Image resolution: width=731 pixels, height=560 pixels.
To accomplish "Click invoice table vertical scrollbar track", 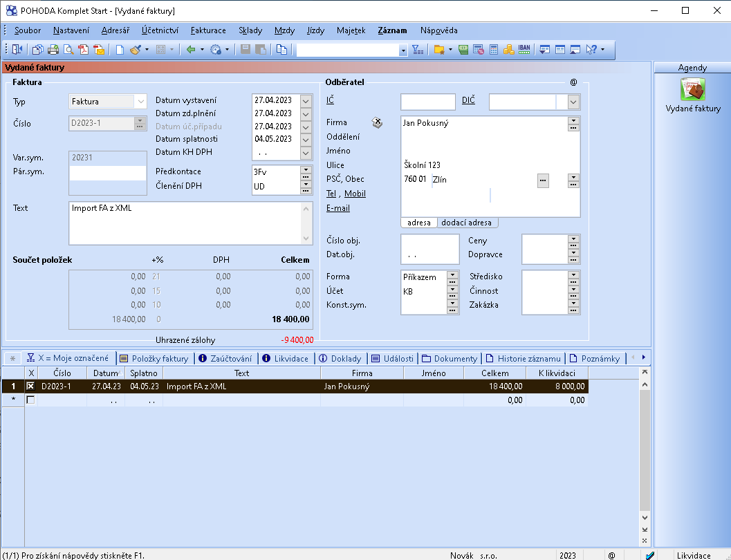I will click(645, 449).
